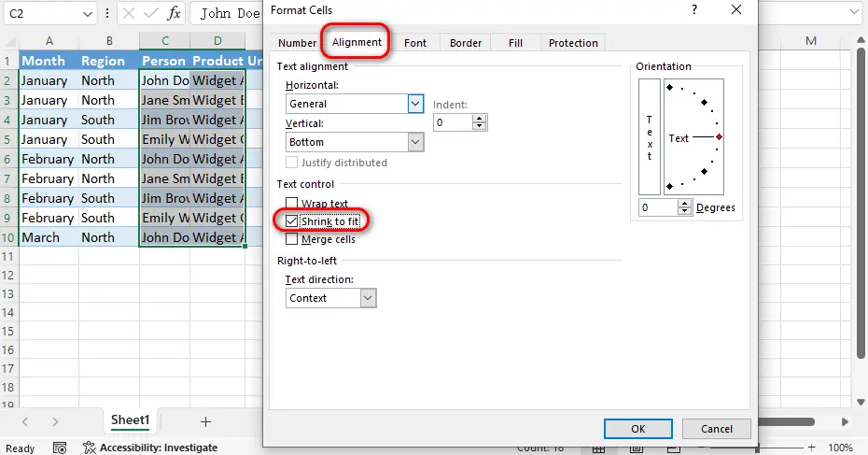Decrease the Indent spinner value

pos(480,126)
